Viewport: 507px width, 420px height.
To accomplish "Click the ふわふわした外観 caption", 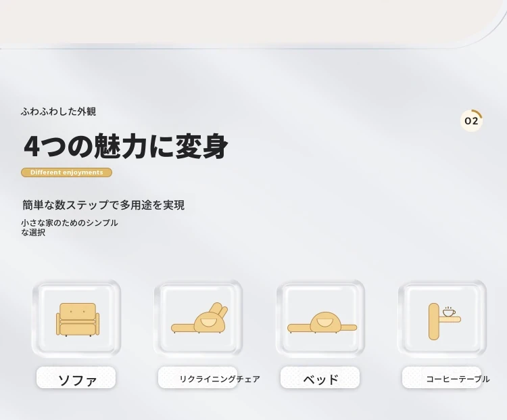I will point(58,112).
